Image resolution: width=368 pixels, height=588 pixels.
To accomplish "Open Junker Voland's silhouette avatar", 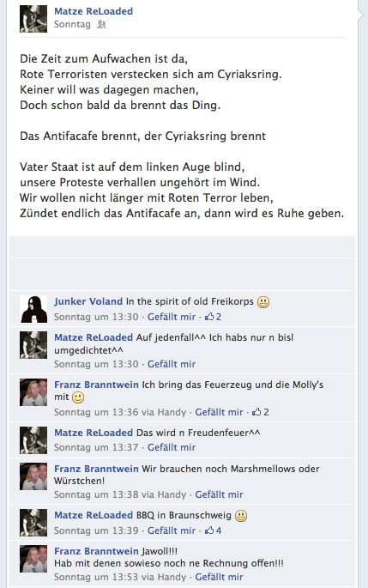I will coord(33,309).
